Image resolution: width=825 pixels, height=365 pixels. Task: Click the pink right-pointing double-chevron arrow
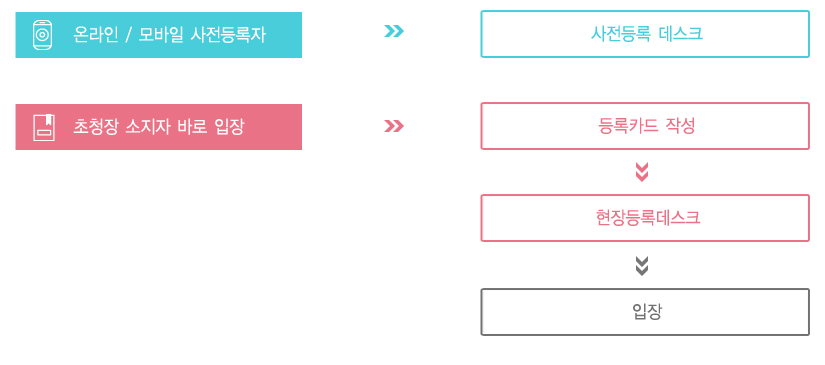point(394,126)
